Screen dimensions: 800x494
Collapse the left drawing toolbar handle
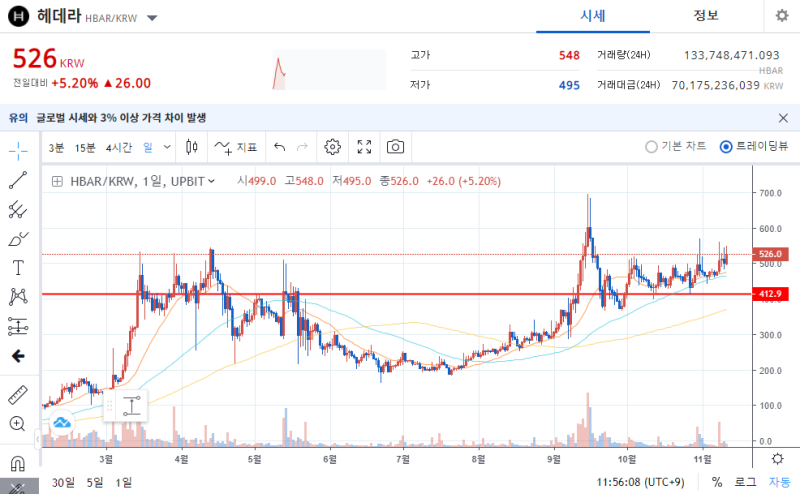coord(38,439)
